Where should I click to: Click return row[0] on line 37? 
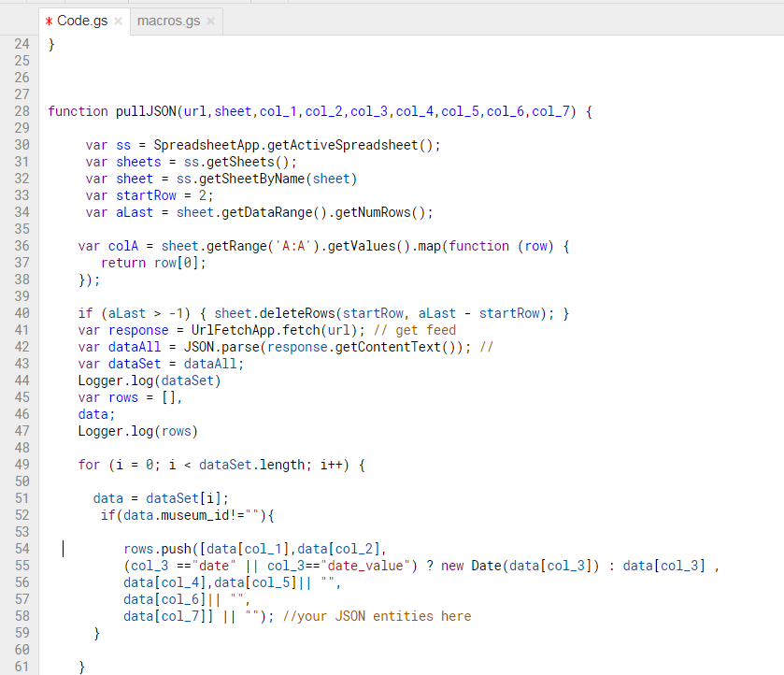tap(150, 264)
